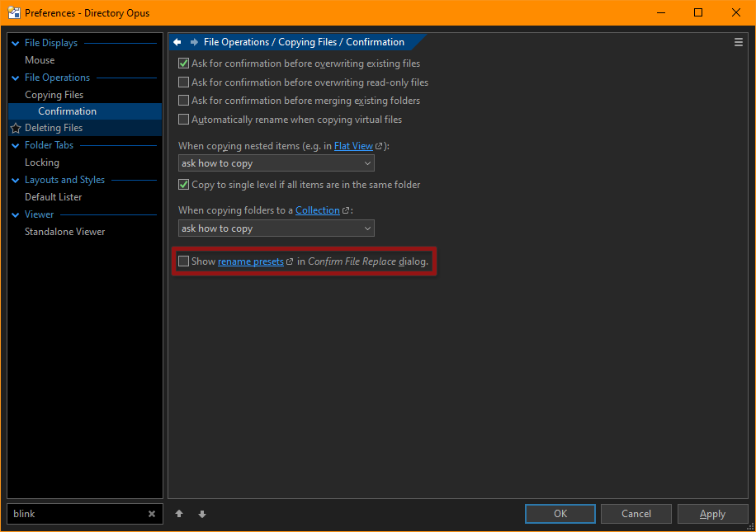Clear the search filter text with the X
The height and width of the screenshot is (532, 756).
point(152,514)
